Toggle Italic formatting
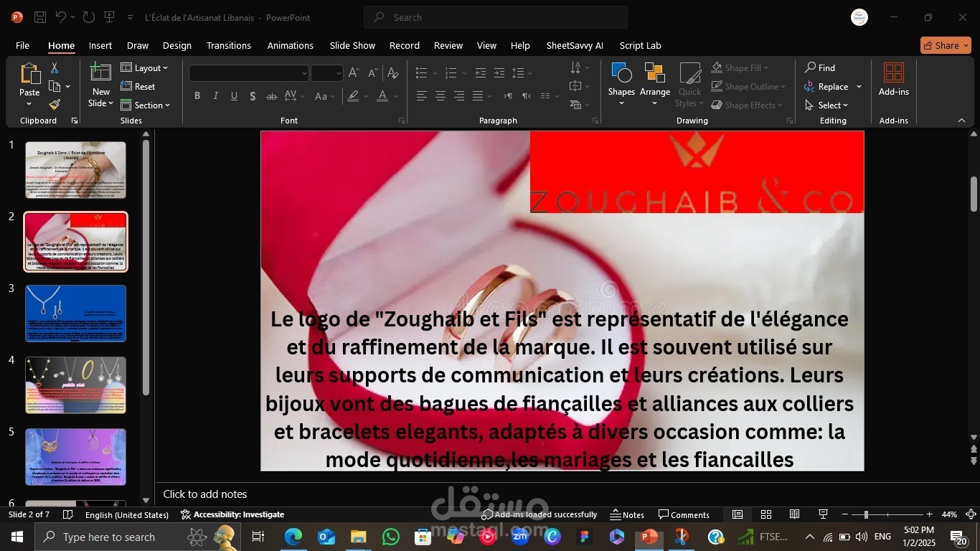The image size is (980, 551). point(215,96)
